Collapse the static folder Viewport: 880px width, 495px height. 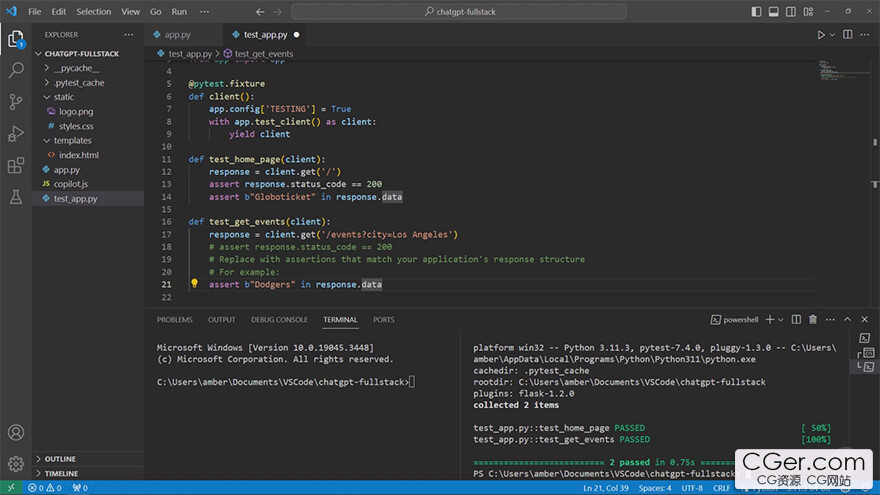click(63, 97)
